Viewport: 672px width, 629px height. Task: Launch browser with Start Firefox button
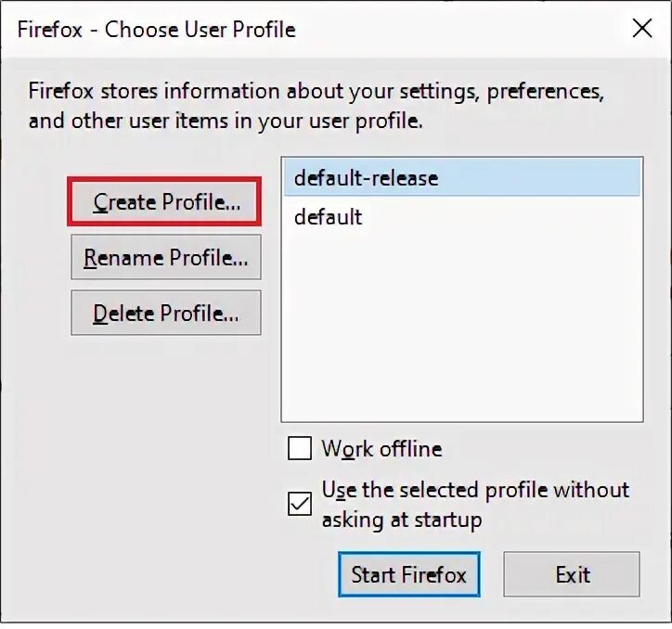[408, 574]
